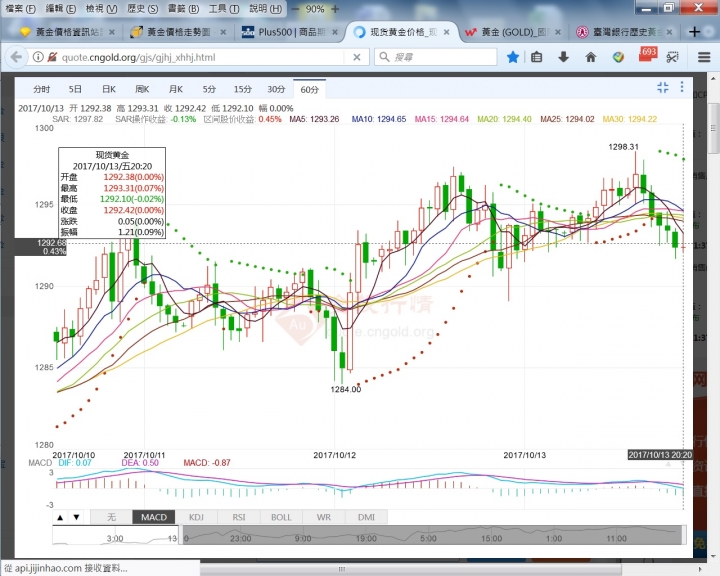Click the site info icon in address bar

(x=39, y=57)
